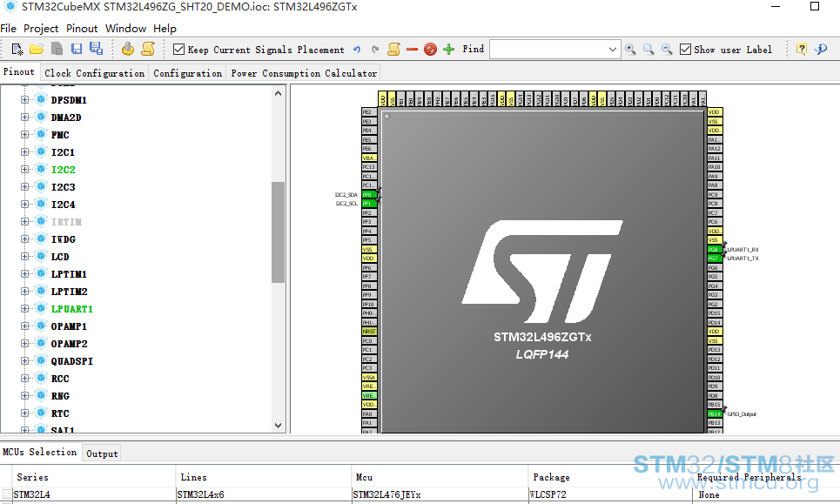Click into the Find input field
Viewport: 840px width, 504px height.
548,50
